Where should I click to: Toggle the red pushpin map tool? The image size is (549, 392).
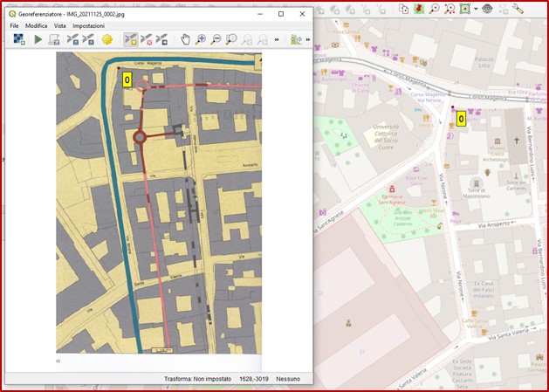point(419,8)
